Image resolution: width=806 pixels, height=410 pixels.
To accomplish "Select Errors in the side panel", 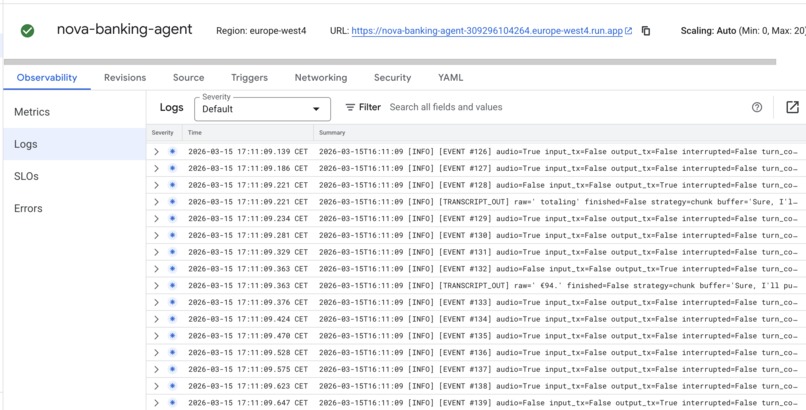I will (x=75, y=209).
